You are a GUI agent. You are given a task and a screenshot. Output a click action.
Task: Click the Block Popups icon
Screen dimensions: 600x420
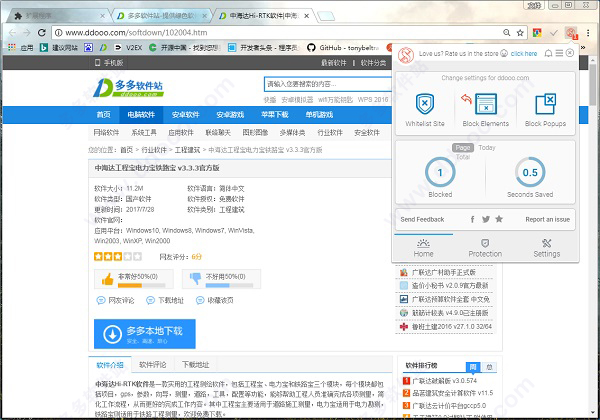click(x=545, y=104)
